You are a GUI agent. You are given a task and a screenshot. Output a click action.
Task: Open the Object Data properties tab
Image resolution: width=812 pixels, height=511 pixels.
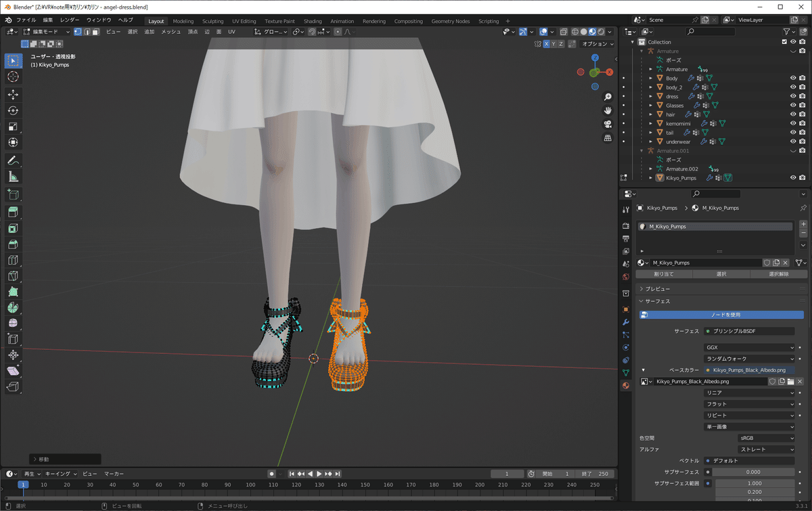tap(626, 373)
